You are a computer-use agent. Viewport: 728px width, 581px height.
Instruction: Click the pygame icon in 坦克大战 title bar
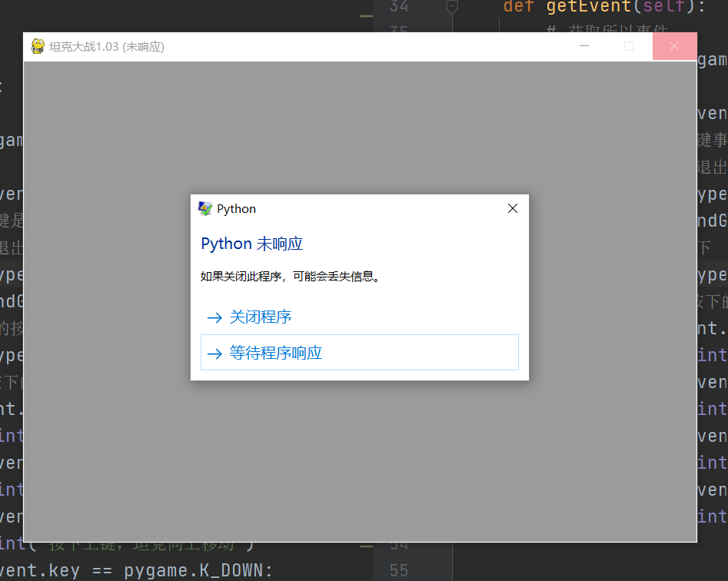click(38, 46)
